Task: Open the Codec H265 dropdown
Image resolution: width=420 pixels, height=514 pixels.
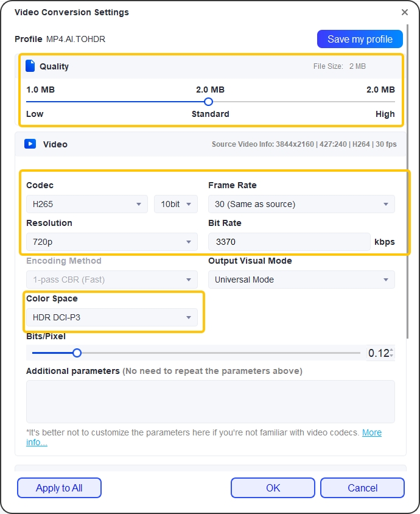Action: 87,204
